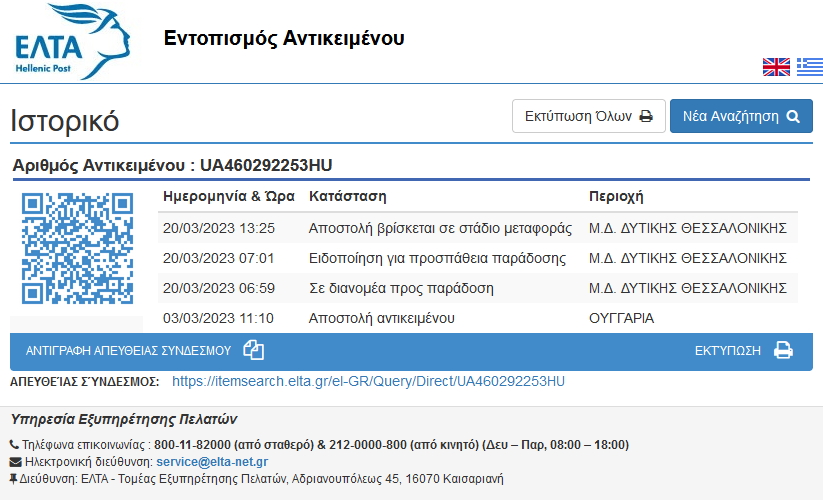
Task: Select the Ειδοποίηση για προσπάθεια παράδοσης row
Action: [478, 258]
